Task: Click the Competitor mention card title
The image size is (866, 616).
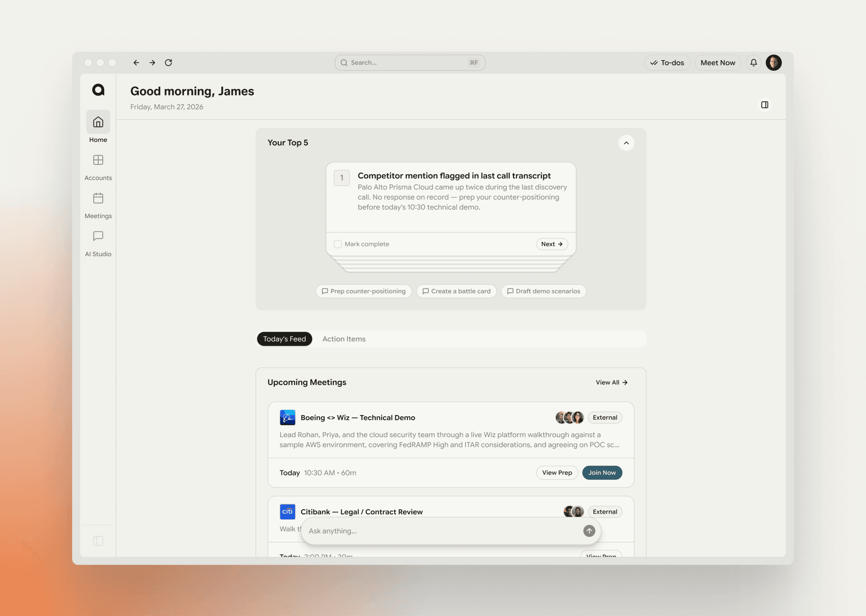Action: tap(454, 176)
